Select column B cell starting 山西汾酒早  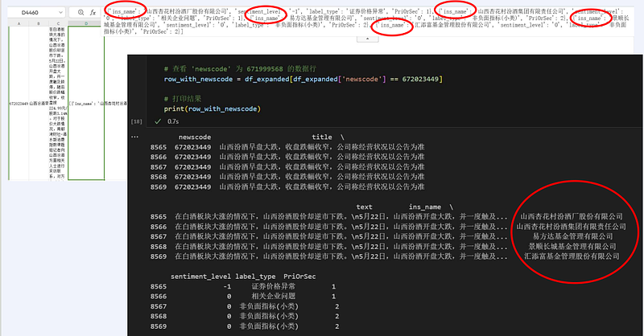tap(39, 104)
